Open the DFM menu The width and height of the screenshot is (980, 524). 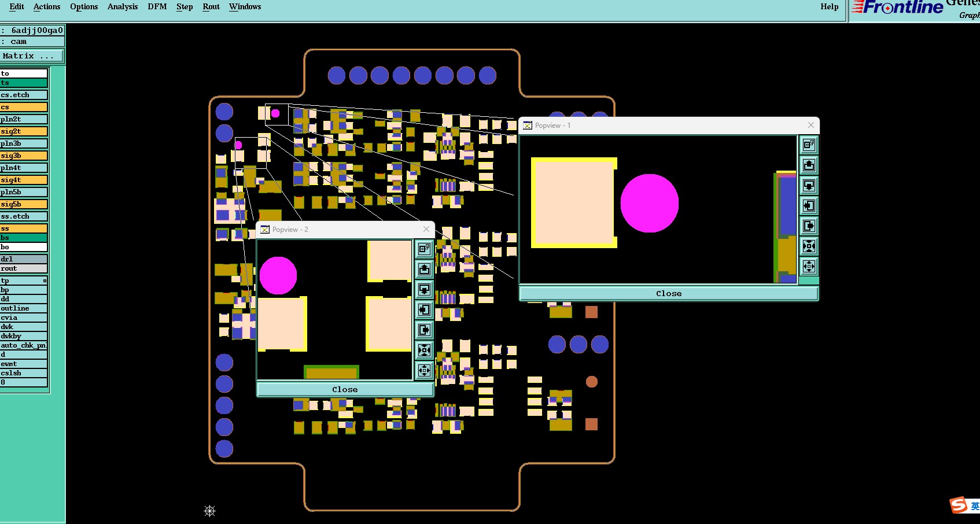click(x=157, y=7)
